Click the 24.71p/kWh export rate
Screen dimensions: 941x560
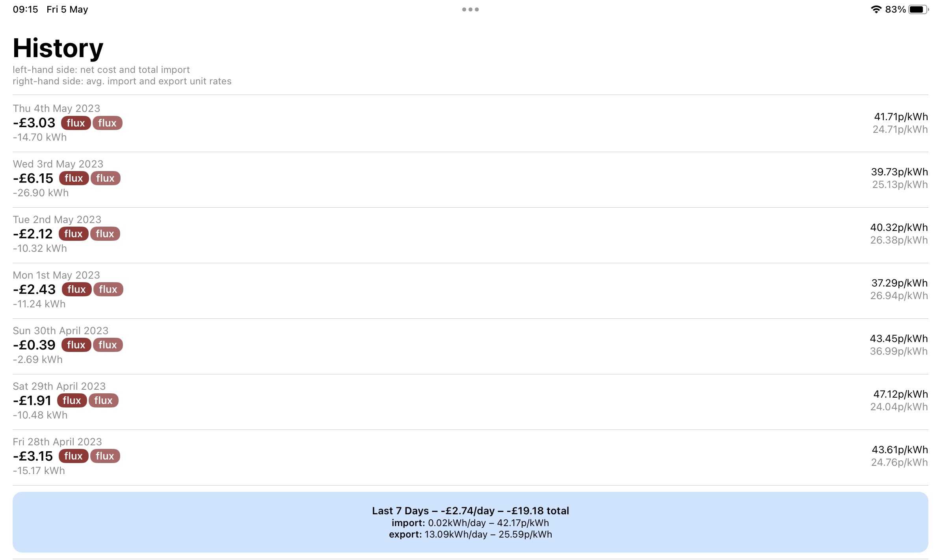[900, 130]
